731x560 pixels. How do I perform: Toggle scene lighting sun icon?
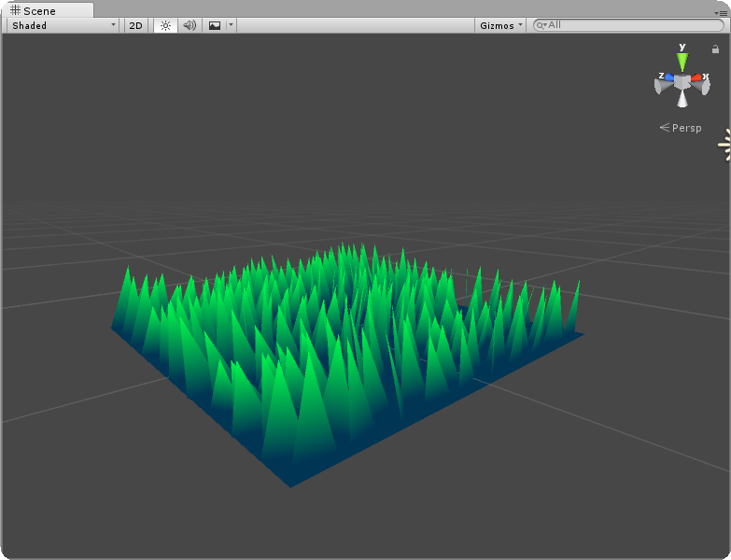point(165,25)
